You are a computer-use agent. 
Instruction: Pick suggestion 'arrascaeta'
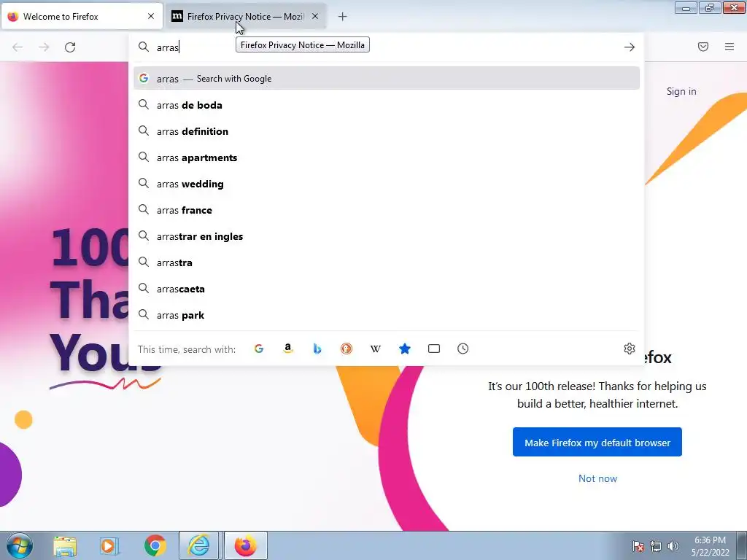[x=387, y=289]
